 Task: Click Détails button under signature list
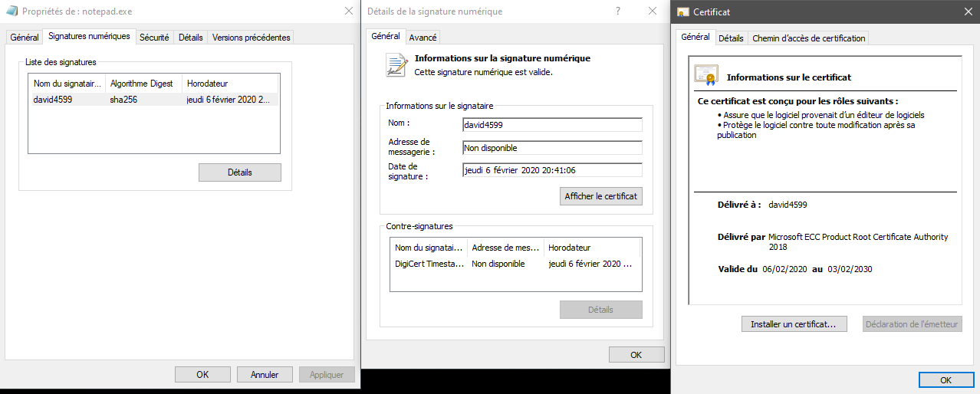tap(240, 172)
